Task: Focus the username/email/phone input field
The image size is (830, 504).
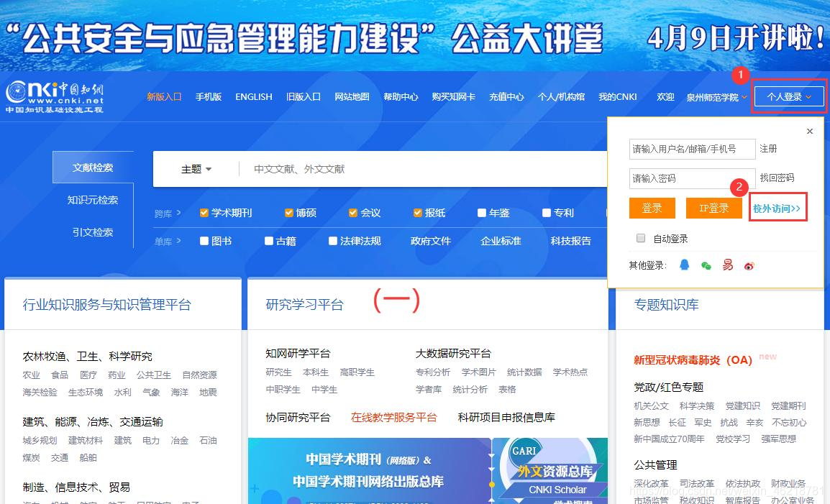Action: [693, 149]
